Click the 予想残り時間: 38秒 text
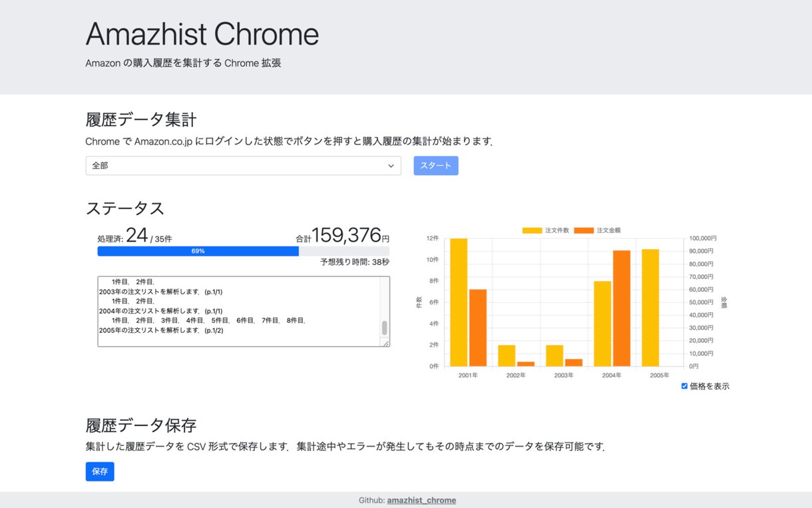Image resolution: width=812 pixels, height=508 pixels. [x=355, y=262]
